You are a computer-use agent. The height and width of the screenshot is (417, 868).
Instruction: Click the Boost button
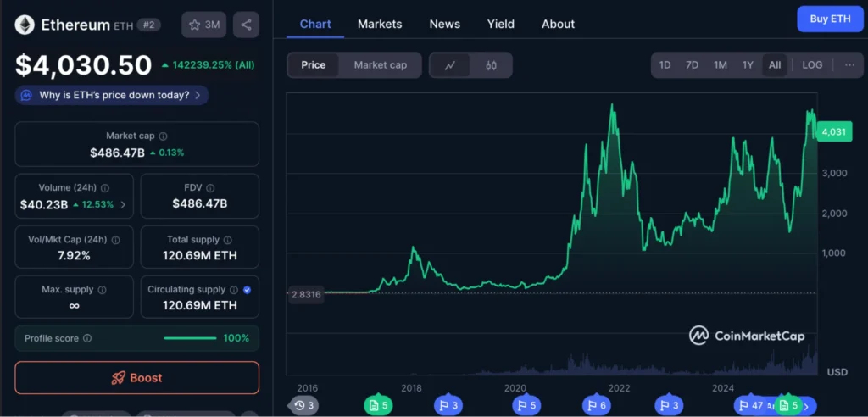tap(137, 378)
